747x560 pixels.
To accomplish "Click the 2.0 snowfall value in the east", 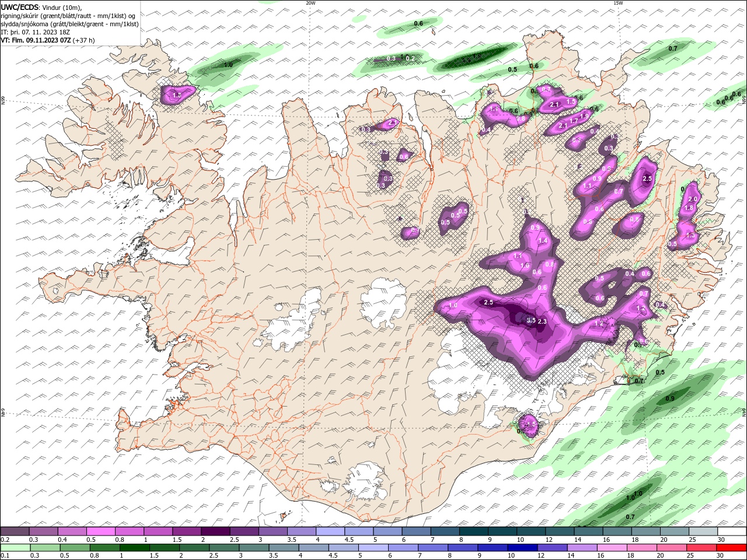I will point(693,199).
